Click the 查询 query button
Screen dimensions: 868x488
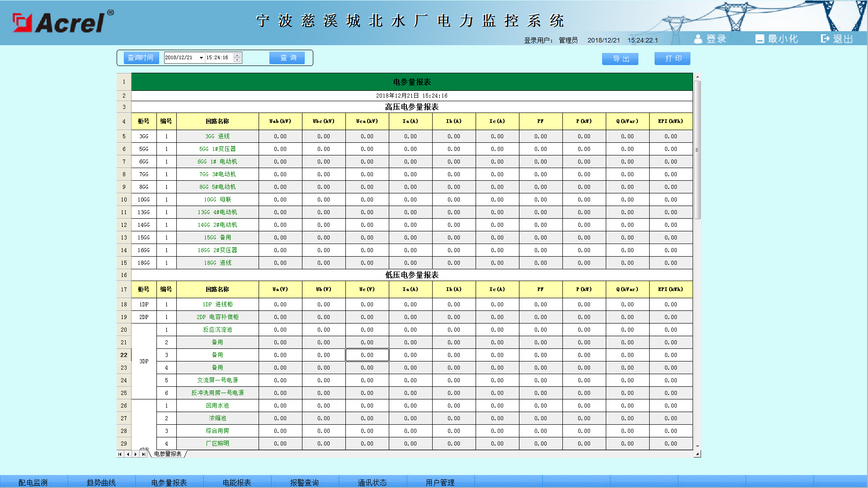(287, 58)
